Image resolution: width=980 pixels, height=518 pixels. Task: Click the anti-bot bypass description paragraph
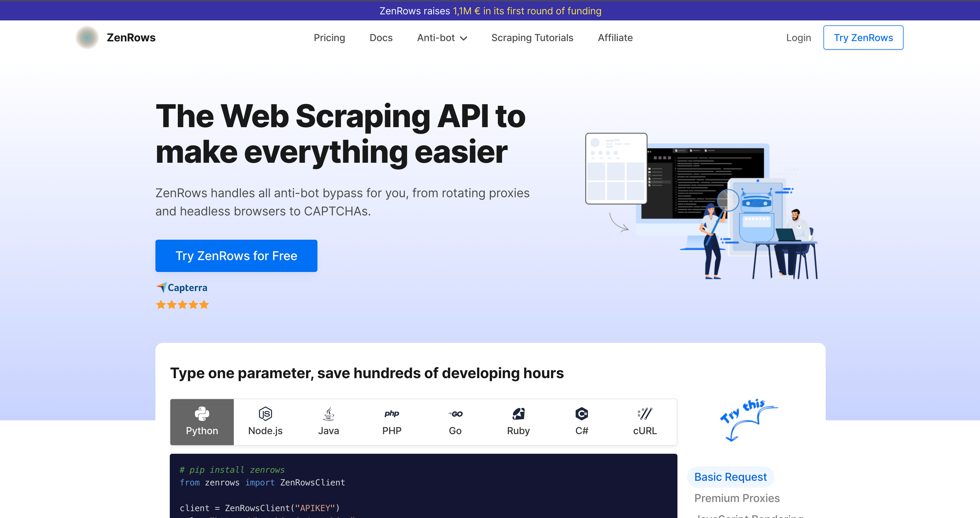click(342, 202)
